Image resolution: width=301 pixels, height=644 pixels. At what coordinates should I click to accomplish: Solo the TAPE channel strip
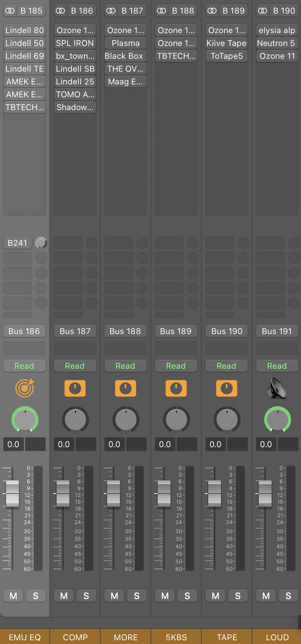(x=238, y=596)
